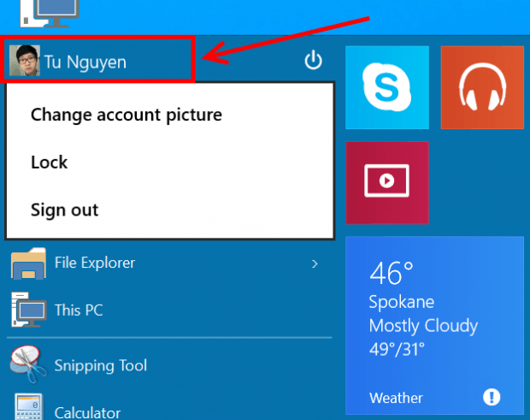The width and height of the screenshot is (530, 420).
Task: Choose Lock from the account menu
Action: point(50,163)
